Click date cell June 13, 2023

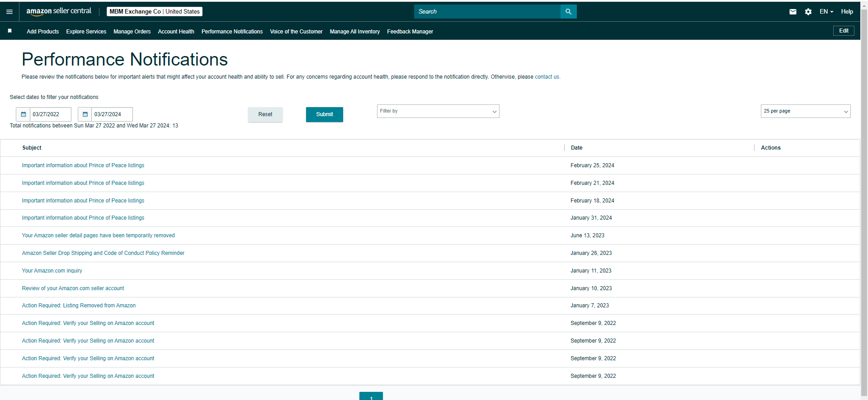point(587,235)
